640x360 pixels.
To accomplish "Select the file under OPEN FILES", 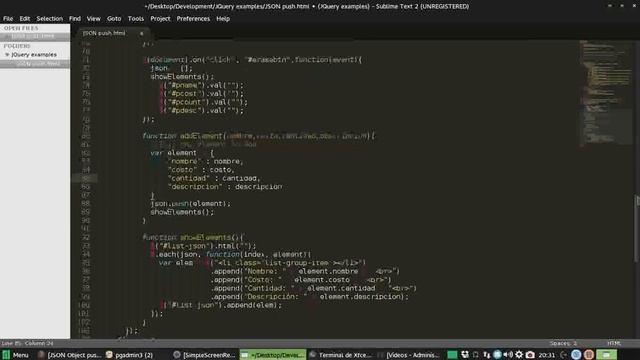I will point(35,36).
